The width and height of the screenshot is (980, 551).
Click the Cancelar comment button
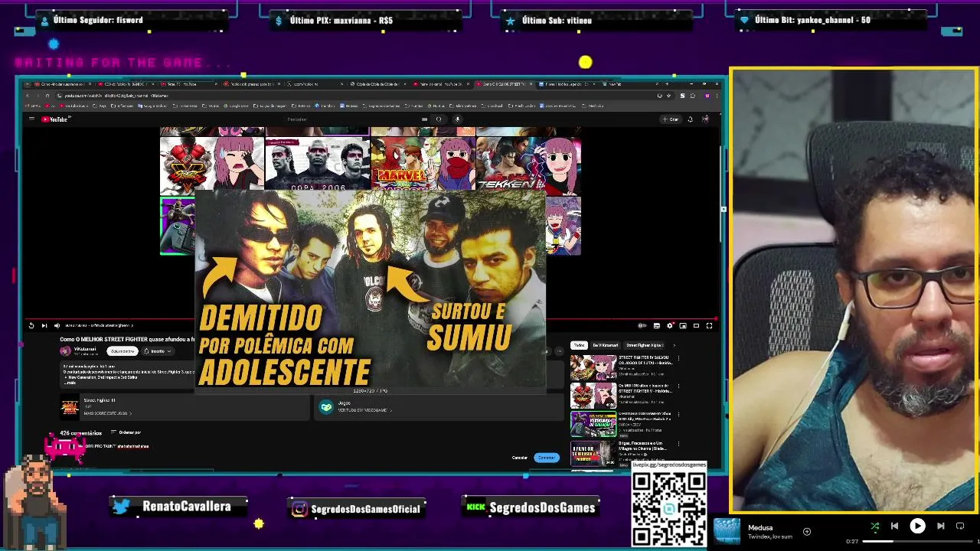(x=520, y=458)
